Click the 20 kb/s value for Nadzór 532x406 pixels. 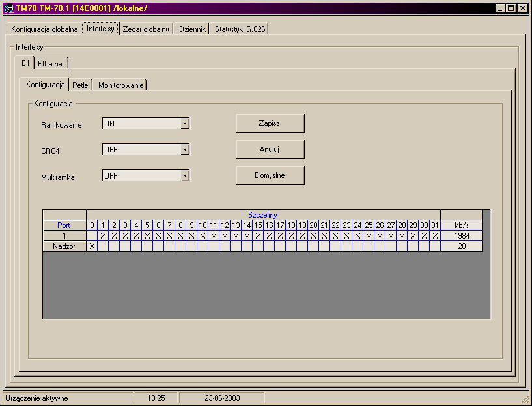(x=462, y=246)
